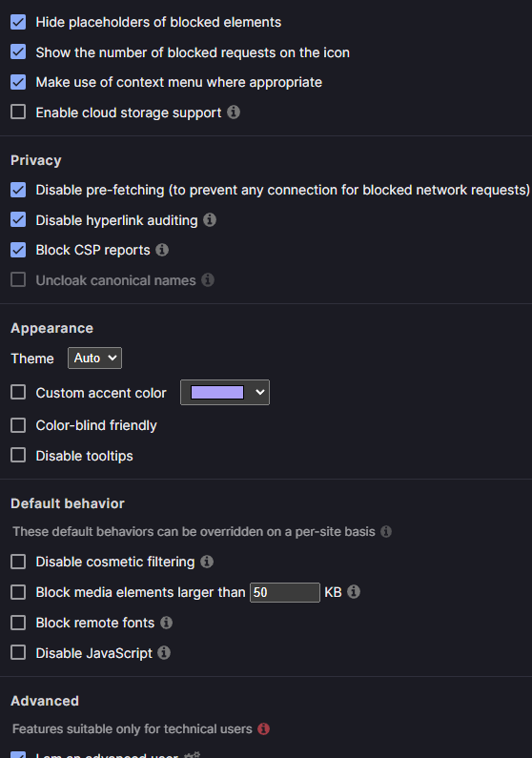Click info icon next to Disable cosmetic filtering

(207, 562)
